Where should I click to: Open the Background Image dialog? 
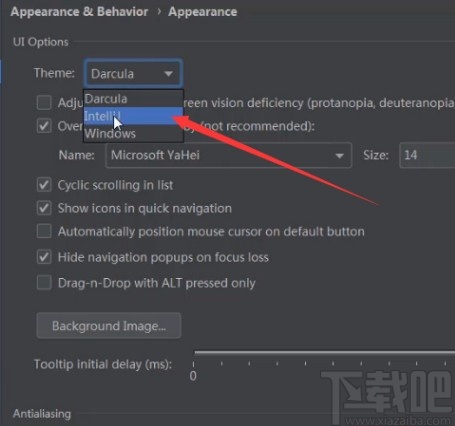tap(109, 326)
